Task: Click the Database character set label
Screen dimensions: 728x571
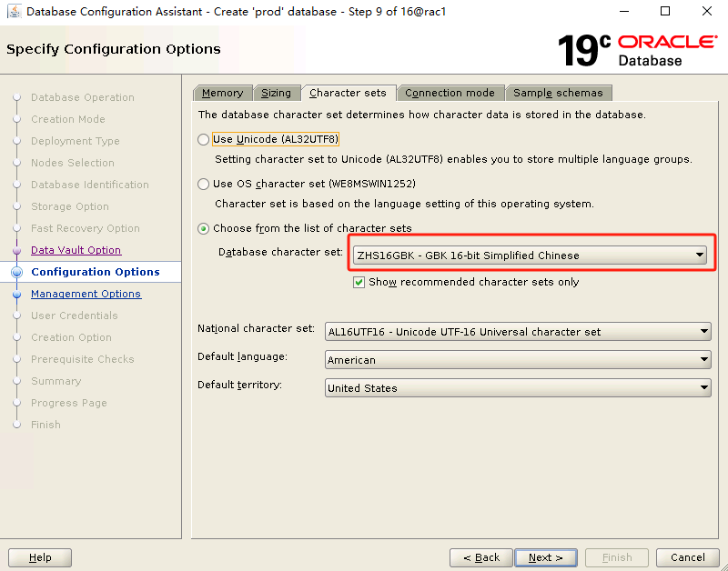Action: pyautogui.click(x=280, y=253)
